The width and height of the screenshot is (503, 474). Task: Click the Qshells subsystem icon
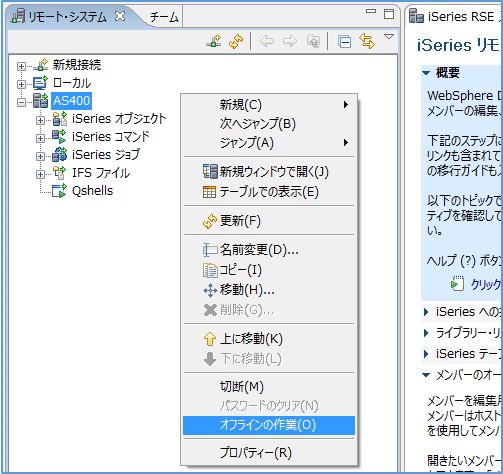pyautogui.click(x=60, y=191)
